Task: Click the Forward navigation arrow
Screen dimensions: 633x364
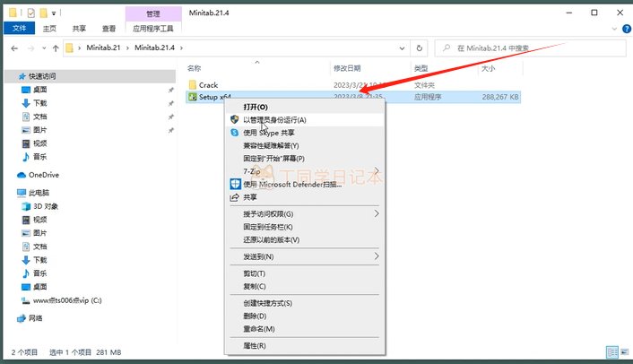Action: coord(30,48)
